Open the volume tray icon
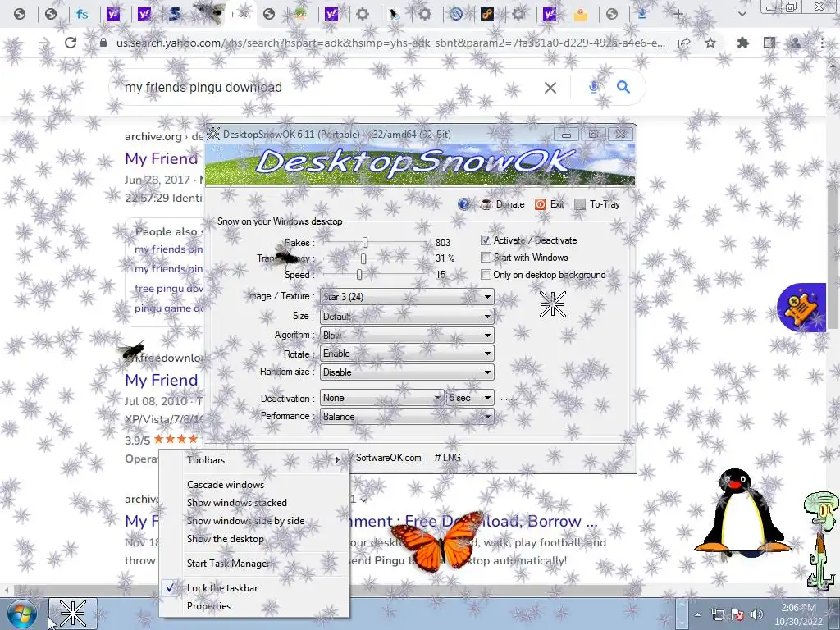The width and height of the screenshot is (840, 630). [756, 614]
